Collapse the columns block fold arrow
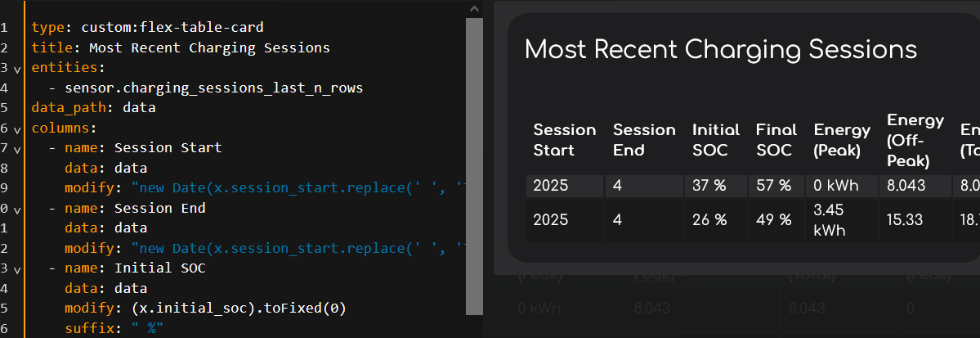This screenshot has width=980, height=338. pos(17,129)
